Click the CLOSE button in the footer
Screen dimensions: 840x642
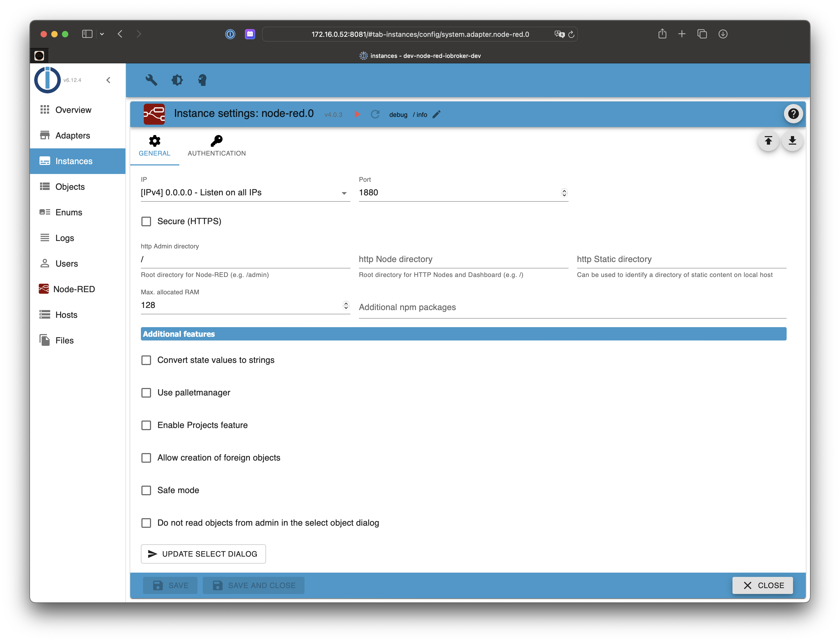pyautogui.click(x=763, y=585)
